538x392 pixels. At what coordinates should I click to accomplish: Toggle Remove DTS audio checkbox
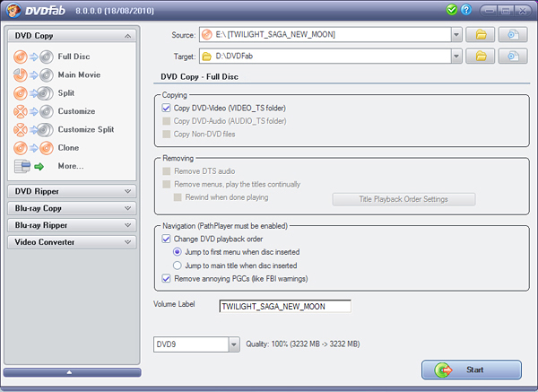tap(167, 171)
